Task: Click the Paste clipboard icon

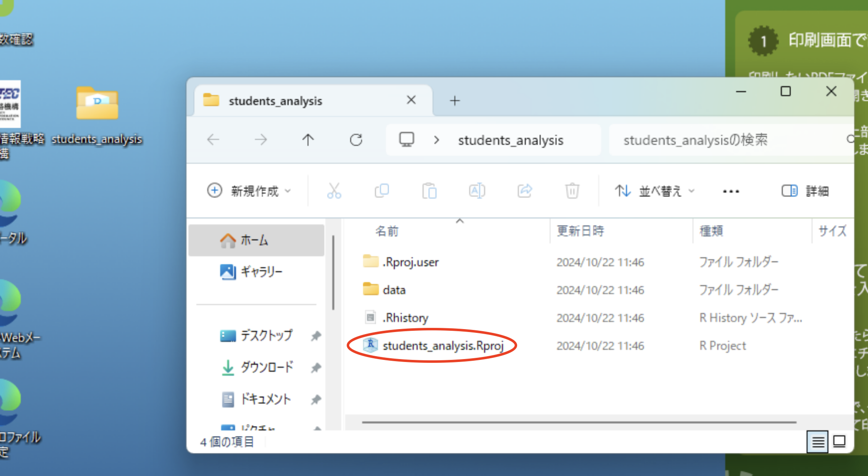Action: coord(429,191)
